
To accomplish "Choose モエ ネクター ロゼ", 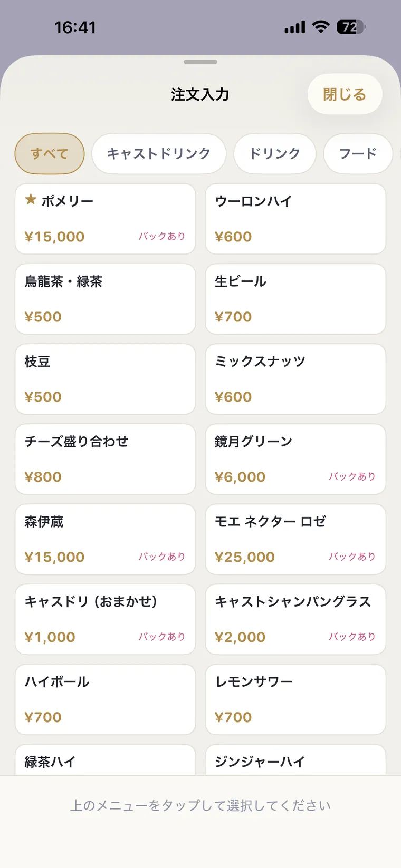I will click(295, 539).
